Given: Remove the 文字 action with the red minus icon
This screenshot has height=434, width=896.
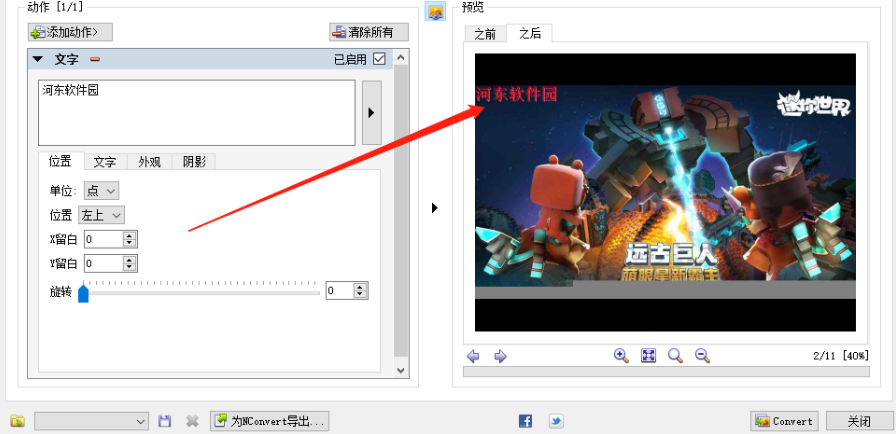Looking at the screenshot, I should point(95,59).
